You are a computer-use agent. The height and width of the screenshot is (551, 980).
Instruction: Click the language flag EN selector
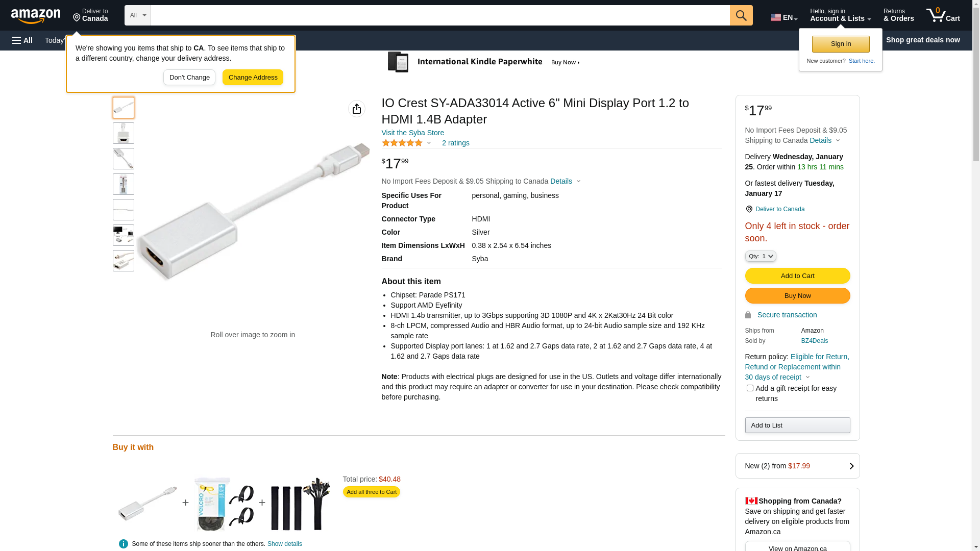pyautogui.click(x=783, y=17)
